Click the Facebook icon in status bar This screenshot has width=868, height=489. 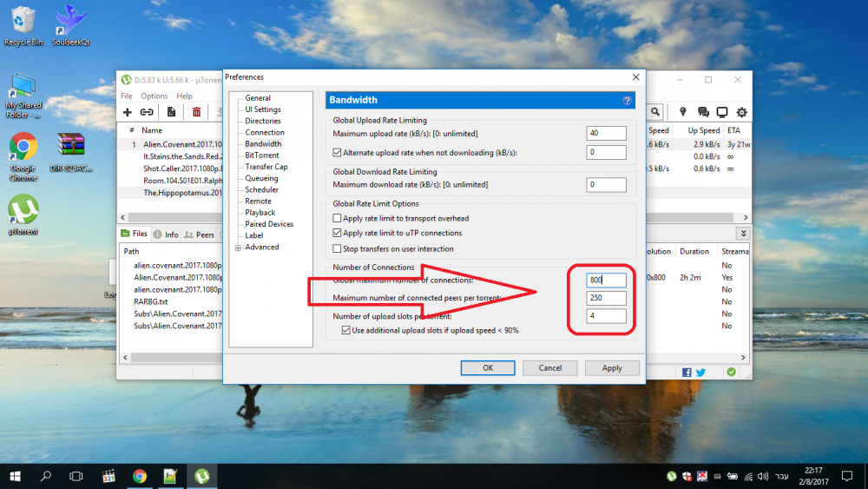[x=687, y=372]
